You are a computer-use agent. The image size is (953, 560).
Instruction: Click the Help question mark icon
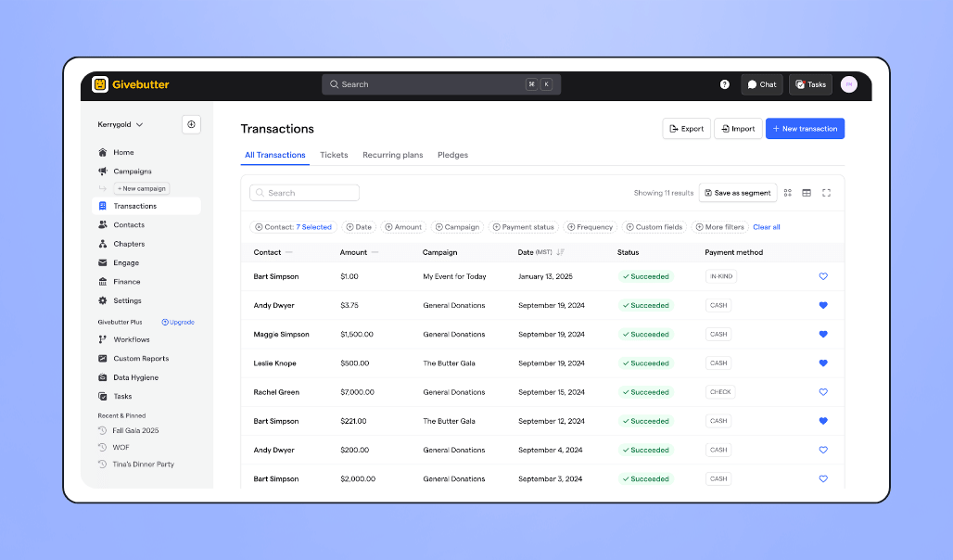[x=724, y=83]
